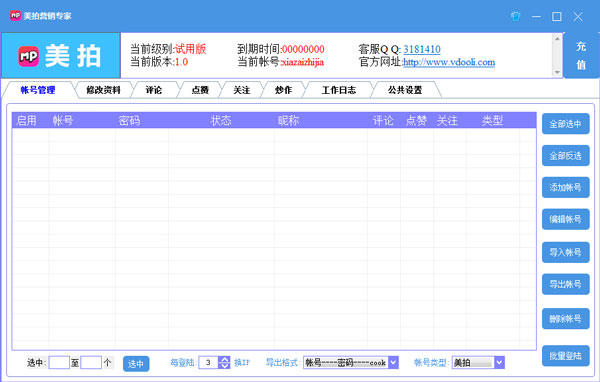Minimize the 美拍营销专家 window
Screen dimensions: 600x382
point(536,16)
